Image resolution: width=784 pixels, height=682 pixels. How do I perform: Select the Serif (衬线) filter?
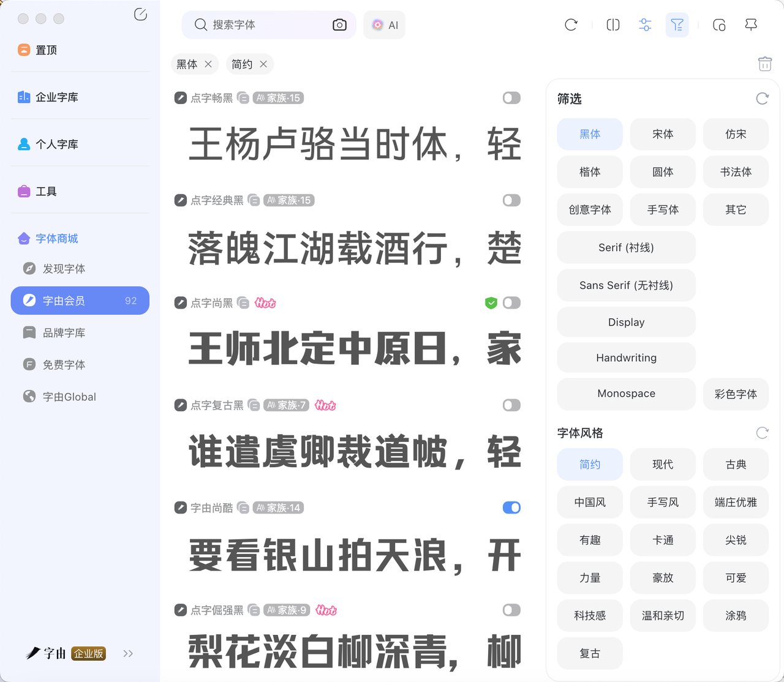(x=627, y=247)
